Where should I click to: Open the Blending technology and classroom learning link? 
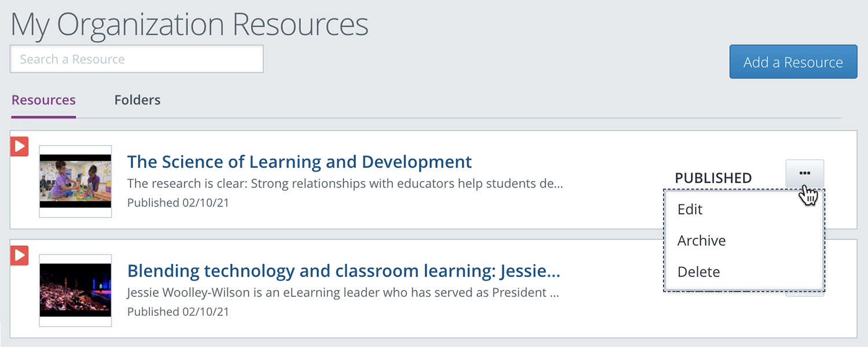pos(344,271)
